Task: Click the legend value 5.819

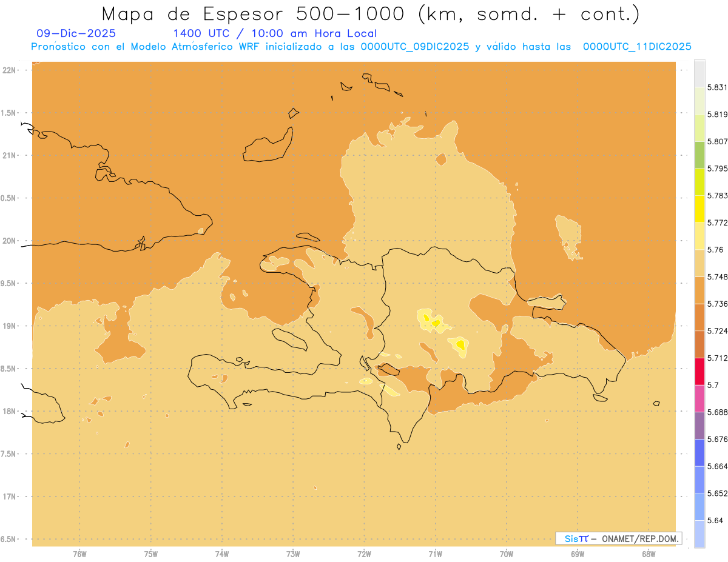Action: (x=718, y=115)
